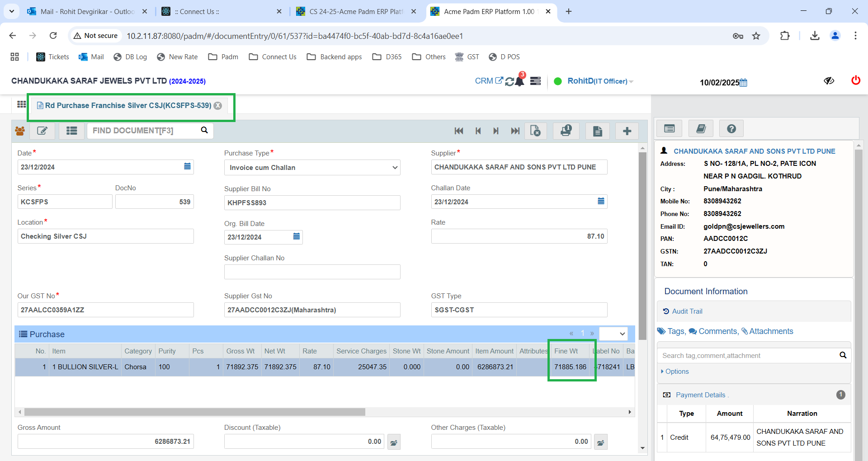Click the red power logout icon
Viewport: 868px width, 461px height.
click(x=856, y=80)
